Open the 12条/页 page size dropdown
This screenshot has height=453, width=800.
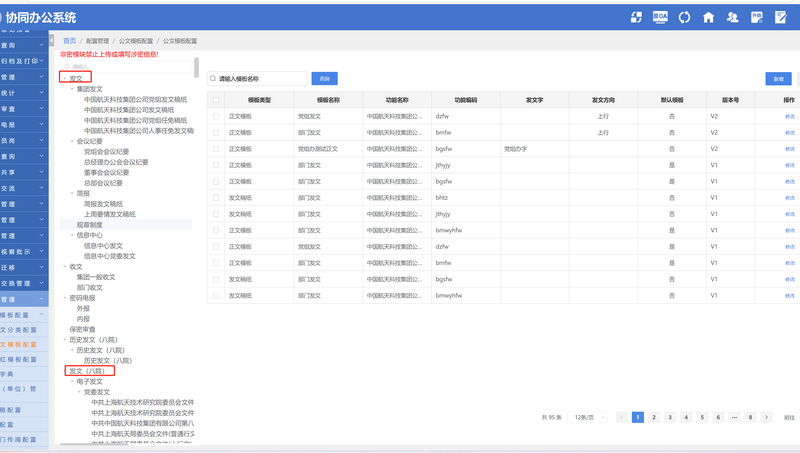click(x=588, y=417)
